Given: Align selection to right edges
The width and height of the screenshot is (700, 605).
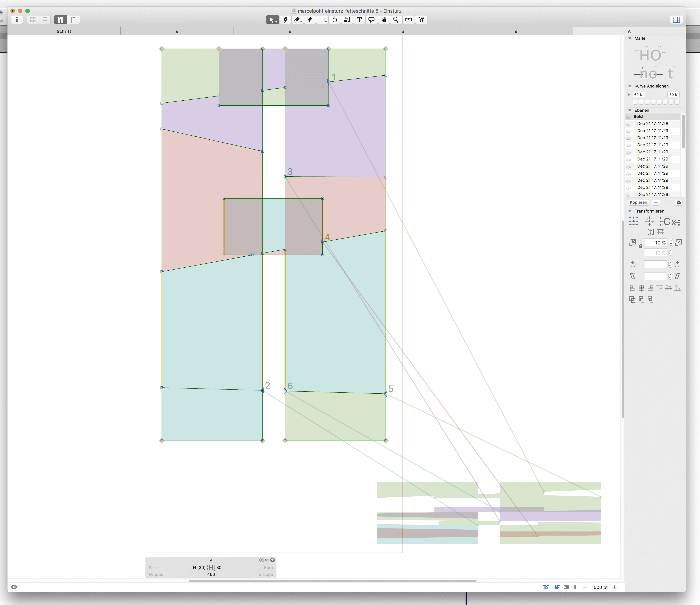Looking at the screenshot, I should pyautogui.click(x=650, y=288).
